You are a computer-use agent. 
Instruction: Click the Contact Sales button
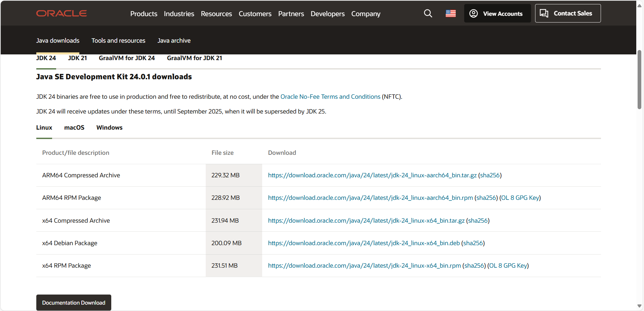click(568, 13)
